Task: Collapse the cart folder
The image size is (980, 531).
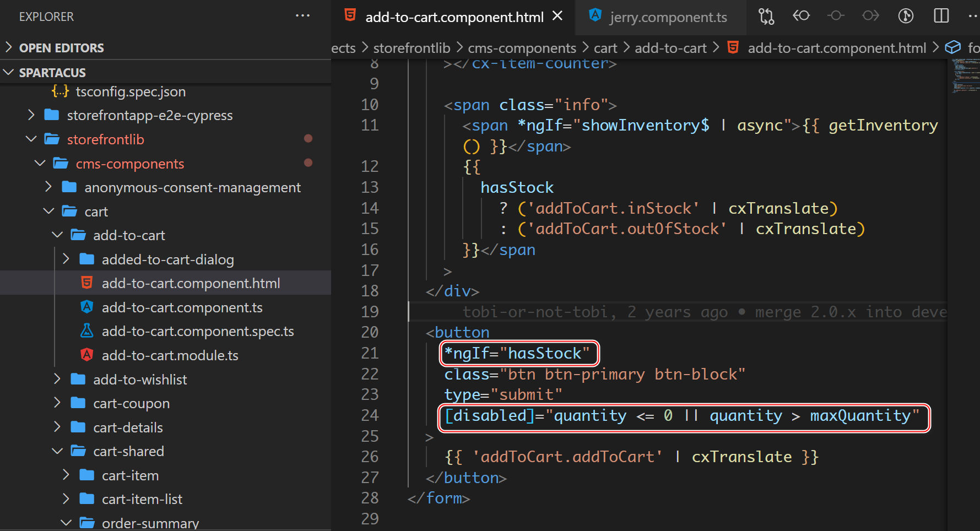Action: [x=48, y=212]
